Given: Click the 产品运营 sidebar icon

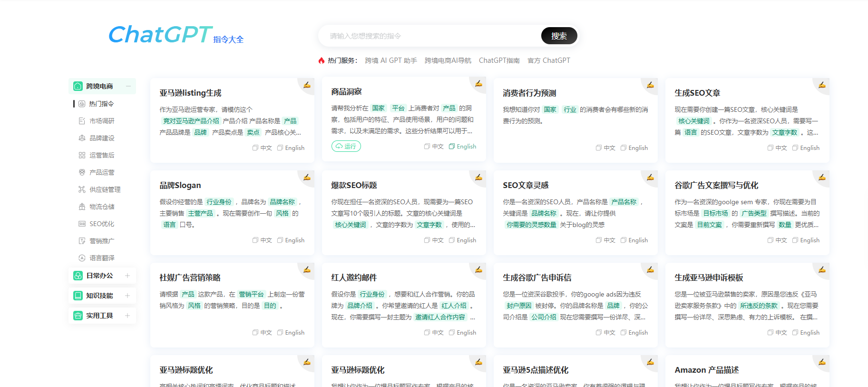Looking at the screenshot, I should 82,172.
